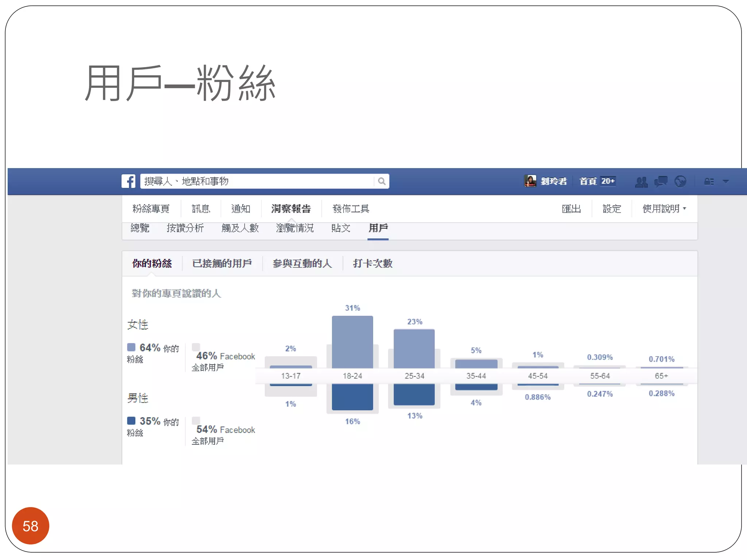
Task: Click the female 18-24 31% bar
Action: [x=352, y=341]
